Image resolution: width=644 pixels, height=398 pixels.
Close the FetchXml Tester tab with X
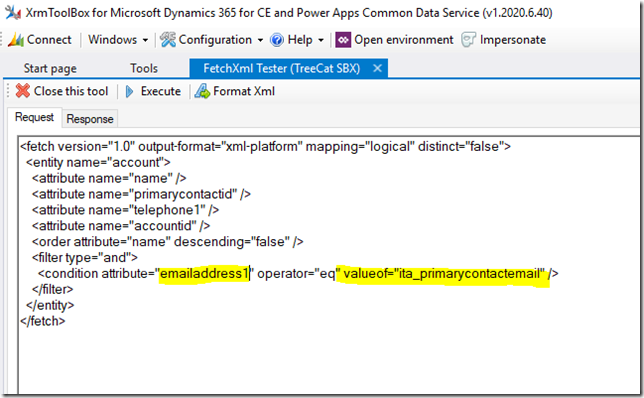tap(377, 68)
